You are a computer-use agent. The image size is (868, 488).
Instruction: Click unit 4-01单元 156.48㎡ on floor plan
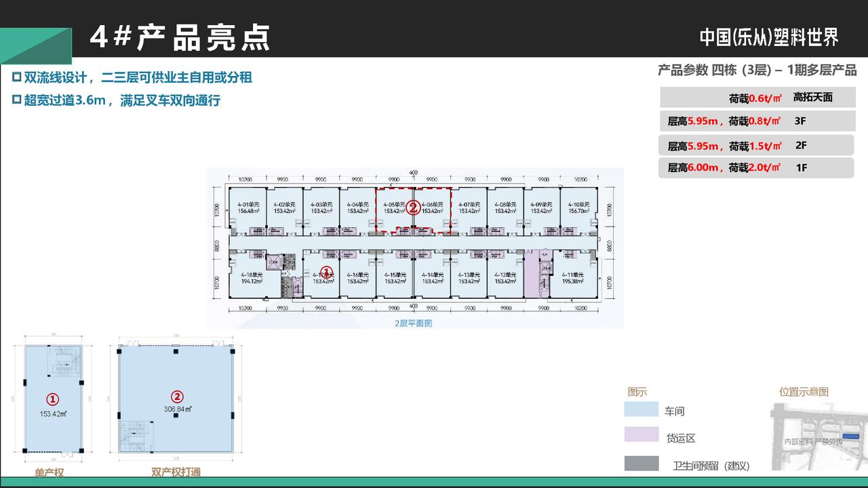pos(248,211)
